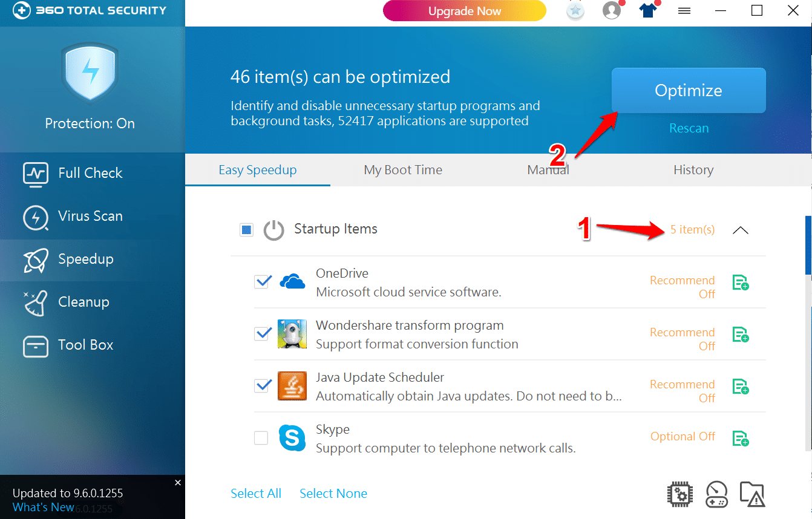The width and height of the screenshot is (812, 519).
Task: Click the Upgrade Now button
Action: [465, 11]
